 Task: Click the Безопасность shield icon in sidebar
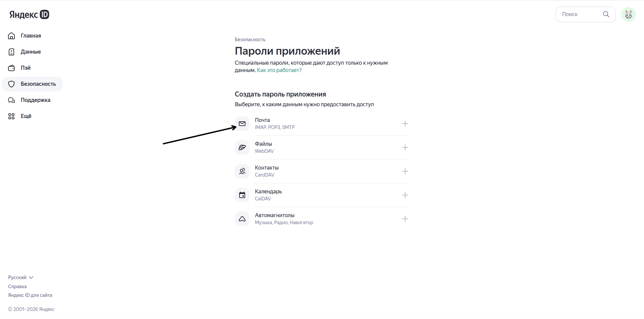click(11, 84)
